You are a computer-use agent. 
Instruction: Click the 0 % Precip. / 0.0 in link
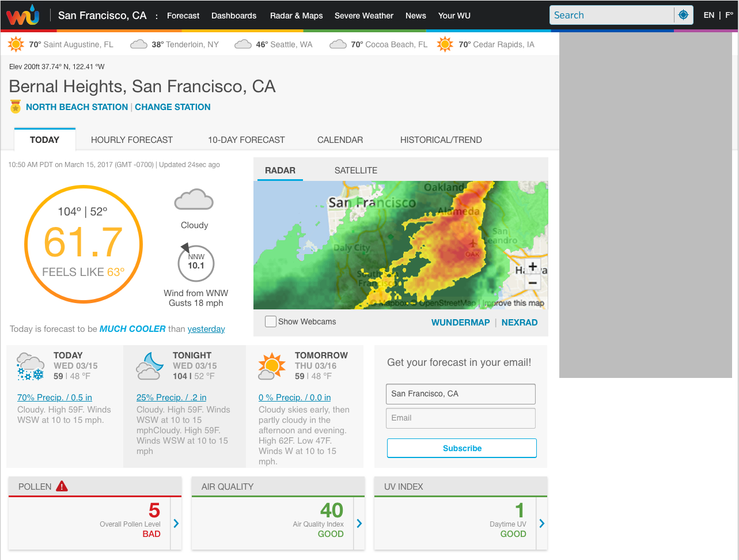[295, 397]
